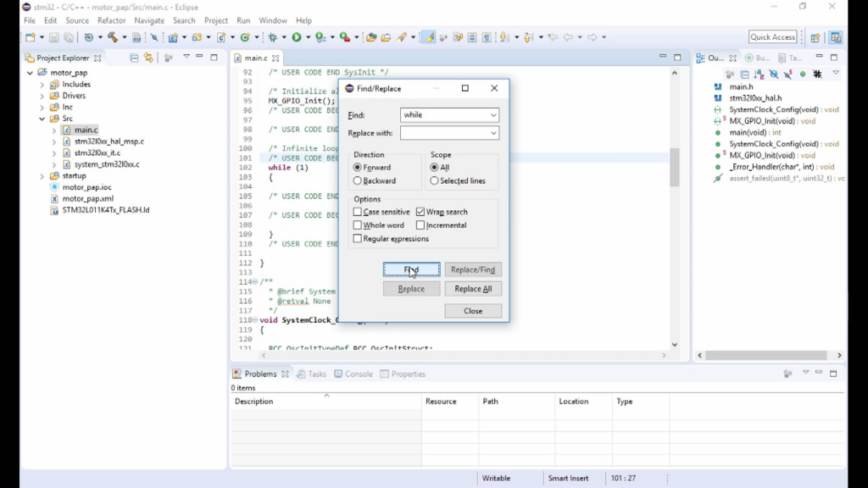Expand the Drivers folder in Project Explorer
868x488 pixels.
42,96
